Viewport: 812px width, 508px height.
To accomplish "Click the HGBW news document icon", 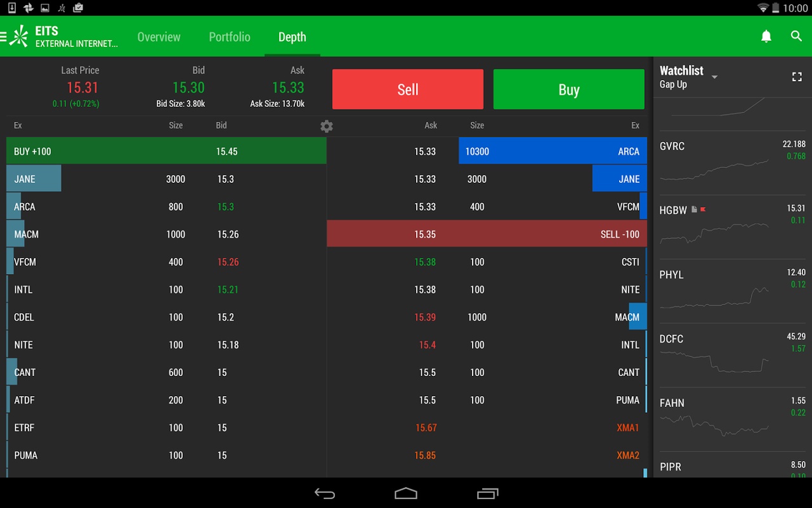I will pos(695,210).
